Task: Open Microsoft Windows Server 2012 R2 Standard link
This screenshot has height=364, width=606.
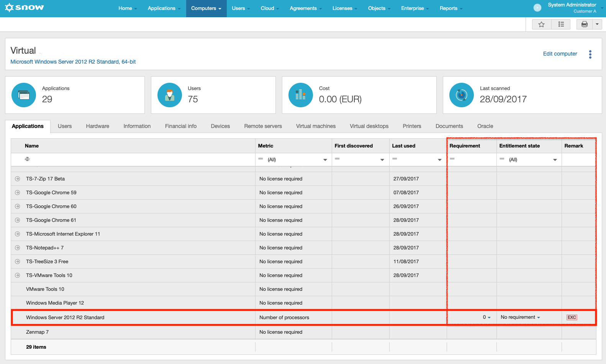Action: point(73,62)
